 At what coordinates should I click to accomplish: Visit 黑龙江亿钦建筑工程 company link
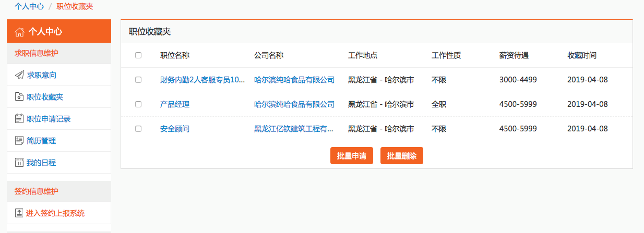[x=294, y=129]
